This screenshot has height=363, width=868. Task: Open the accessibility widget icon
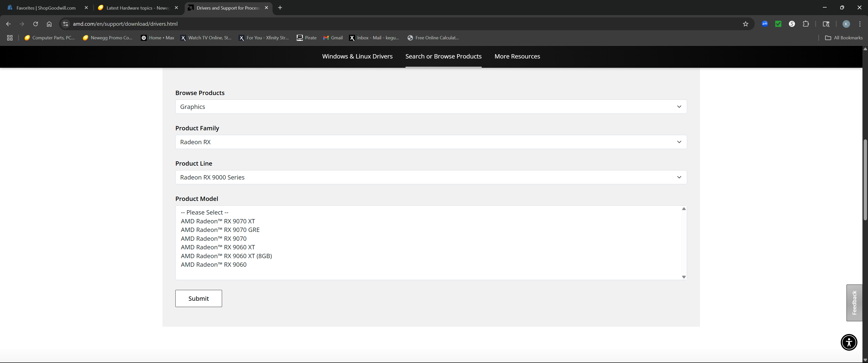click(x=849, y=342)
